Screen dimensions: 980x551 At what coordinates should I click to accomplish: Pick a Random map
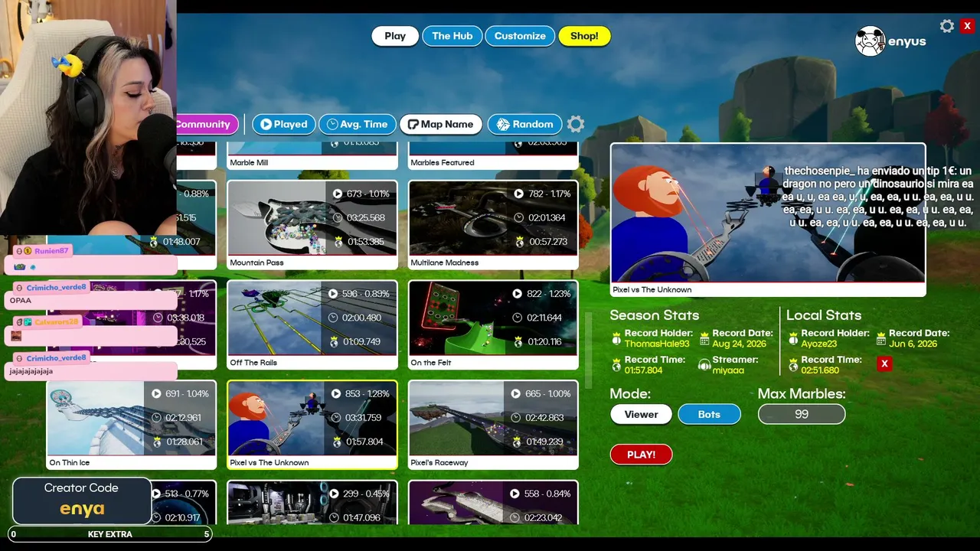tap(524, 124)
